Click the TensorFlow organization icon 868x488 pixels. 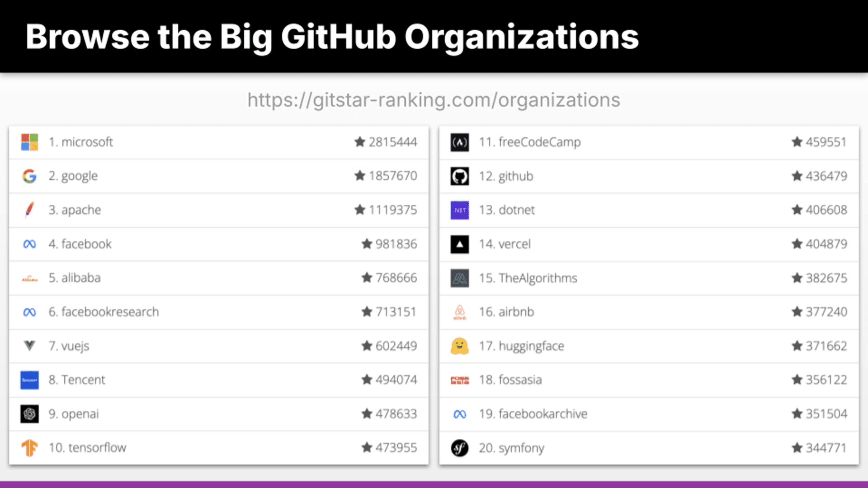click(x=29, y=447)
